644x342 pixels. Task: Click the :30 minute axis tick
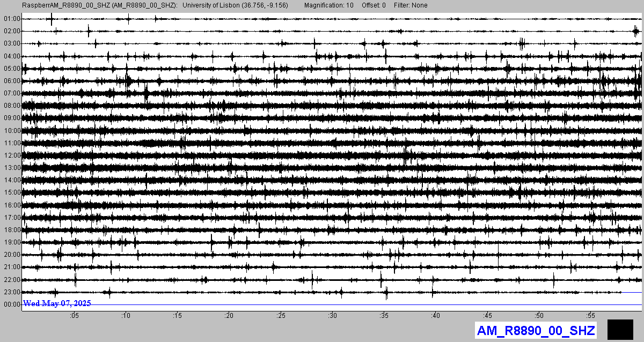click(x=332, y=316)
